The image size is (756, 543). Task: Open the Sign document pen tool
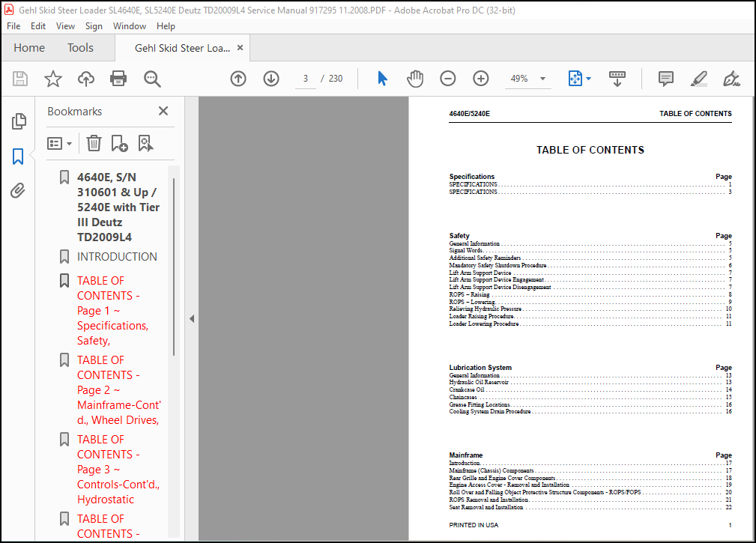(731, 79)
